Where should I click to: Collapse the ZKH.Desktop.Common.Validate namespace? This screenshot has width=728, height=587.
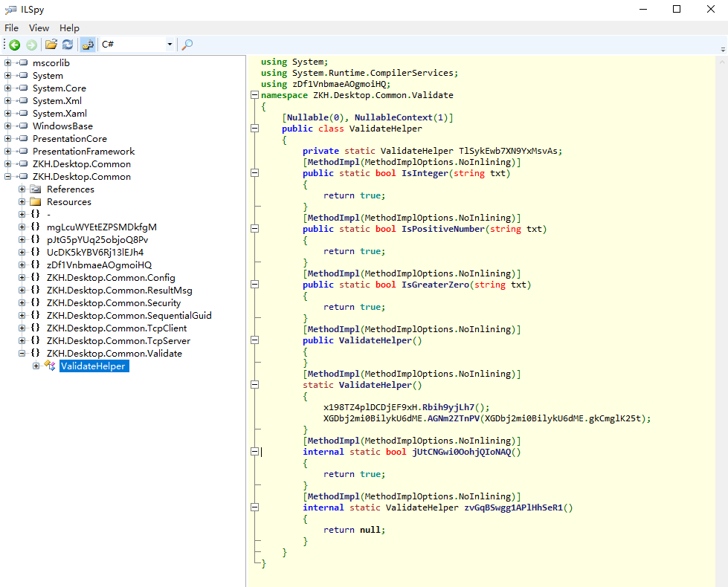[x=22, y=353]
